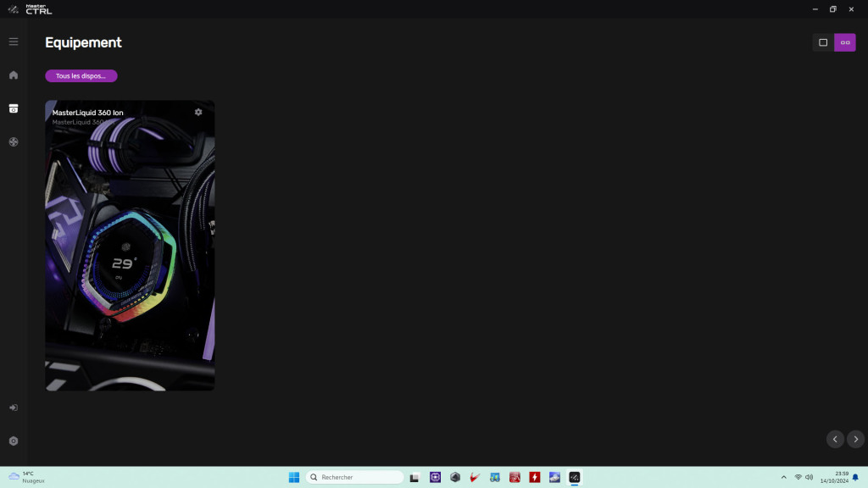Open Task View on the taskbar

click(415, 478)
